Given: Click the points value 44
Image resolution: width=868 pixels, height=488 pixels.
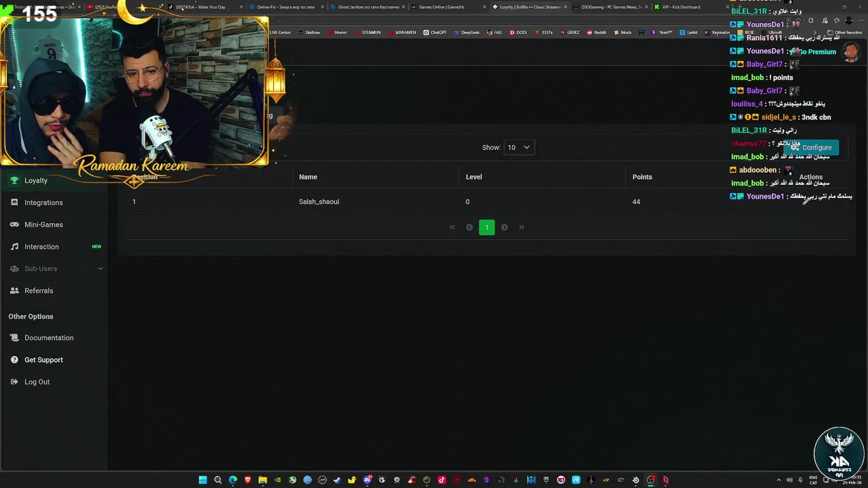Looking at the screenshot, I should [636, 201].
